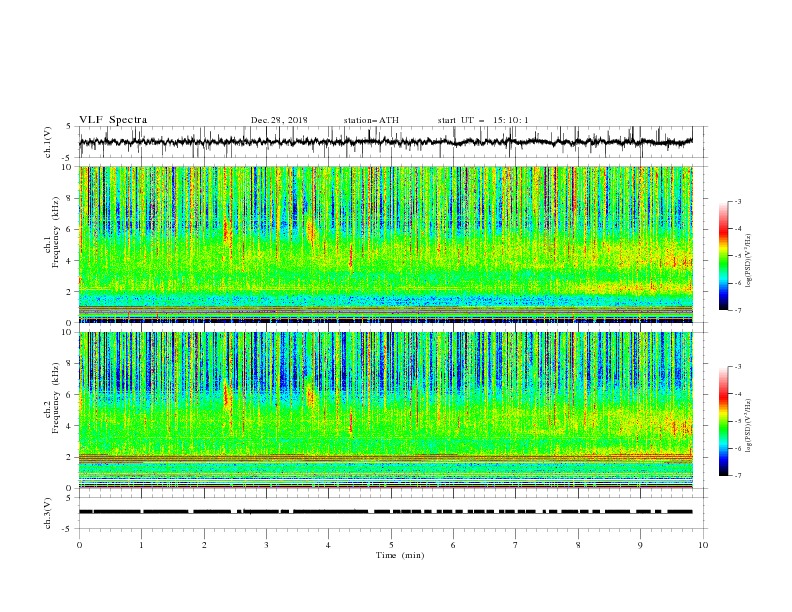Click the ch.2 'Frequency (kHz)' axis label

pos(56,398)
